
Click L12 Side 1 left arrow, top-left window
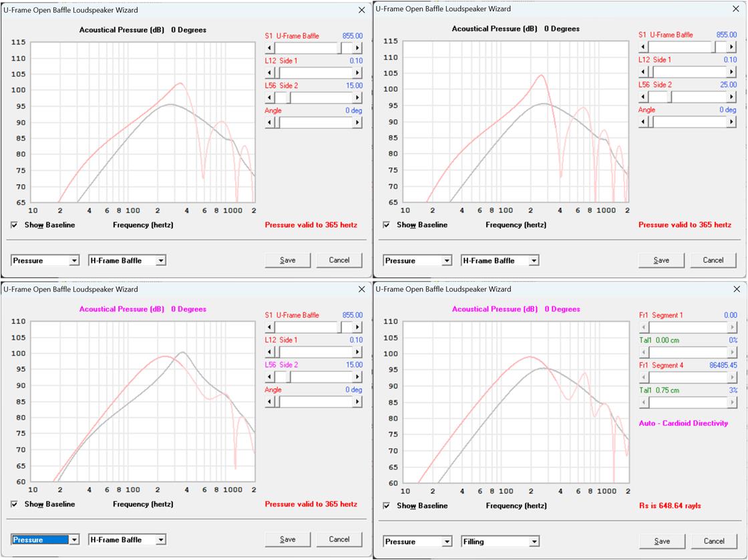click(270, 73)
